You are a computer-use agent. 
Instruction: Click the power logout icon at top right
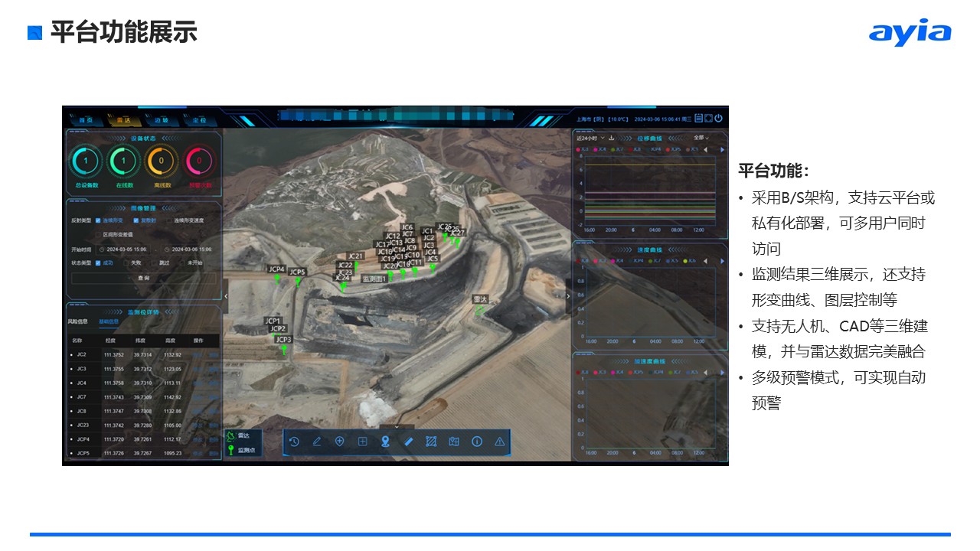coord(718,119)
